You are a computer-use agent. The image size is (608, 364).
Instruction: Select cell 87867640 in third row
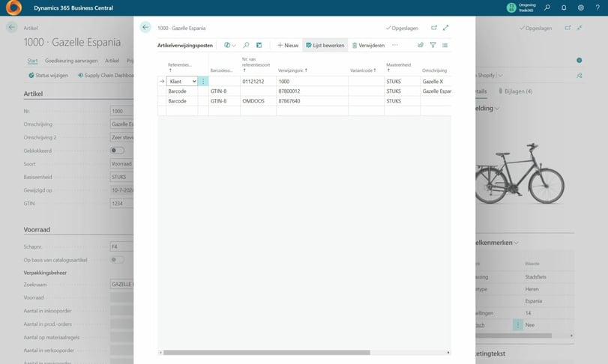312,100
